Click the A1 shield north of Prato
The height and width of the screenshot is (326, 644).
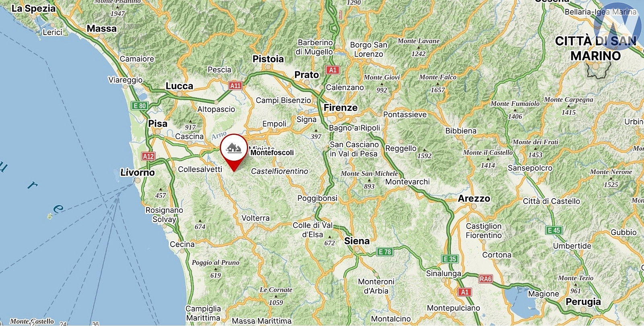(x=332, y=70)
